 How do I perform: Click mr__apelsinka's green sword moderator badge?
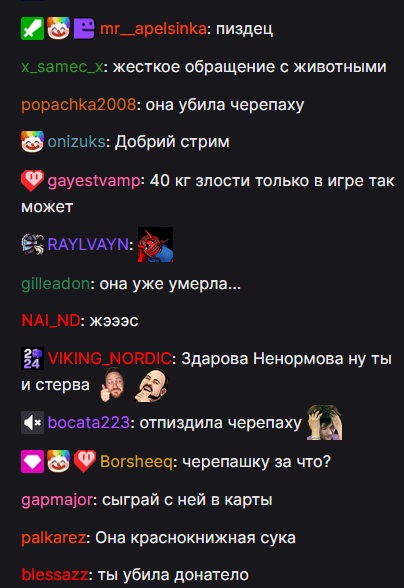(x=32, y=28)
